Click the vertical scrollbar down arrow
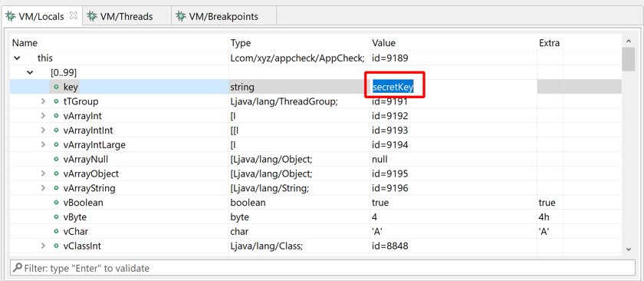The height and width of the screenshot is (281, 644). (628, 249)
